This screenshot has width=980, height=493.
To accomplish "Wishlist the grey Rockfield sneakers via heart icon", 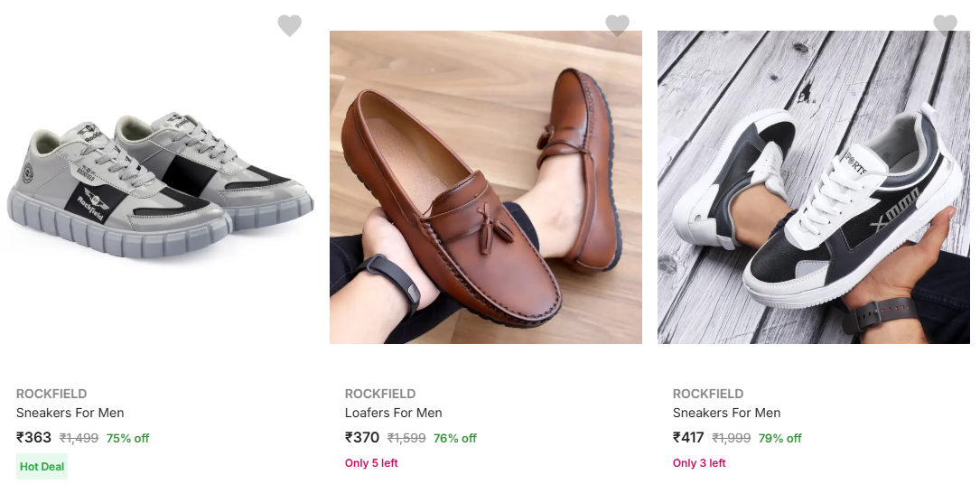I will click(289, 25).
